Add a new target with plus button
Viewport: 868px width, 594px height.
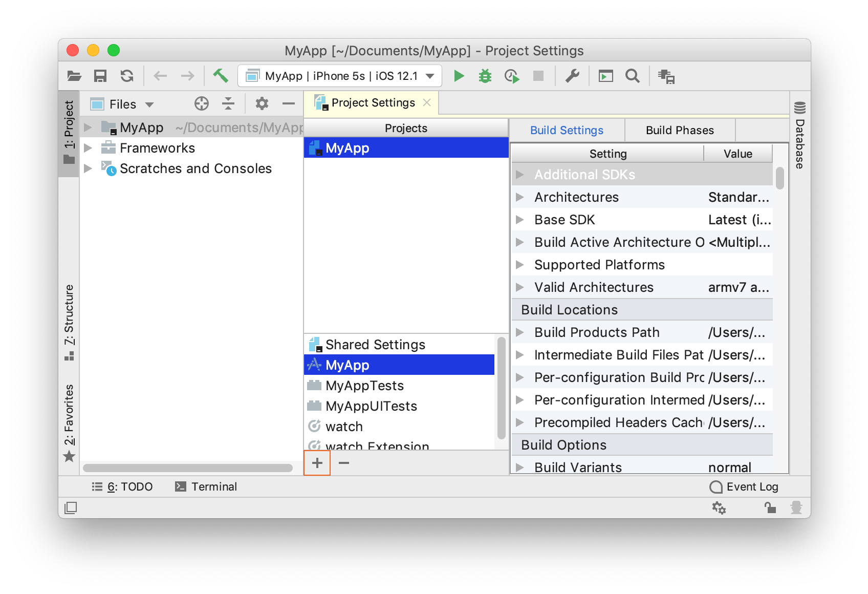(x=317, y=463)
